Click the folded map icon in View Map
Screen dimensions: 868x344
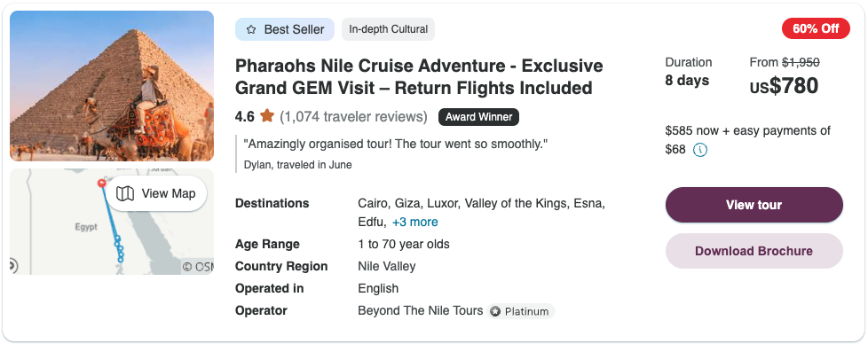(x=126, y=193)
